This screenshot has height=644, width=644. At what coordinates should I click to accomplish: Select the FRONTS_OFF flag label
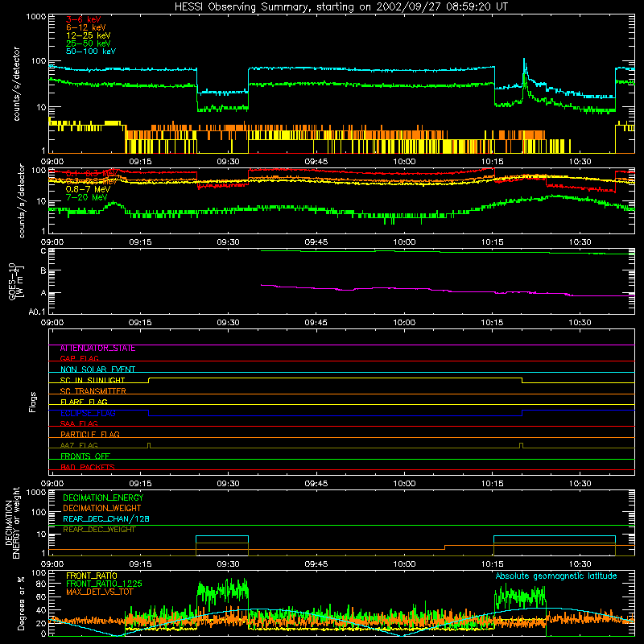[x=85, y=456]
